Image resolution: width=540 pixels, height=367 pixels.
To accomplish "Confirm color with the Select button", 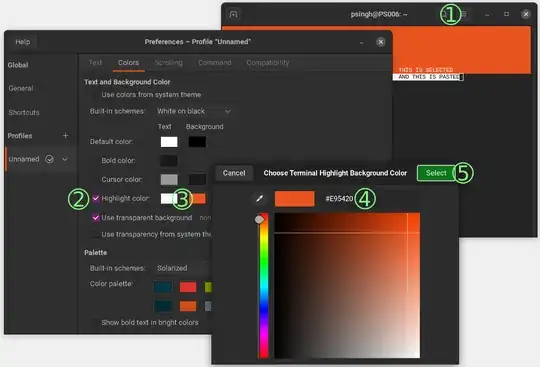I will tap(436, 173).
